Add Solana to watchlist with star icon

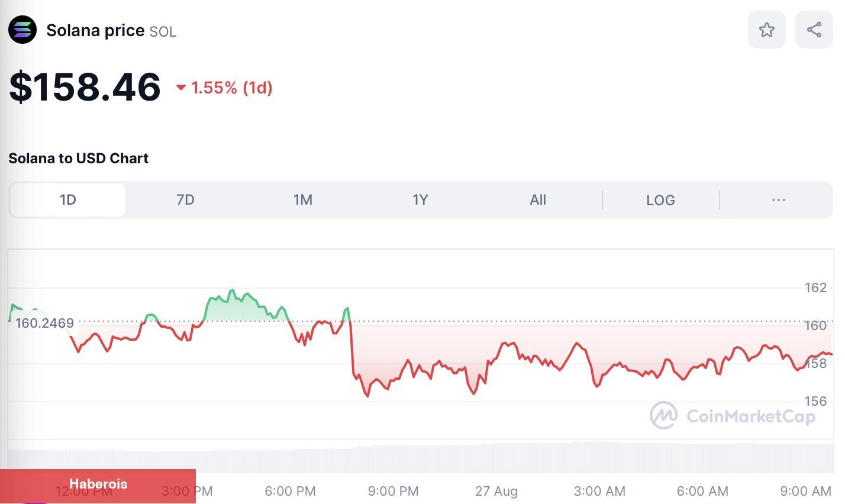(766, 30)
